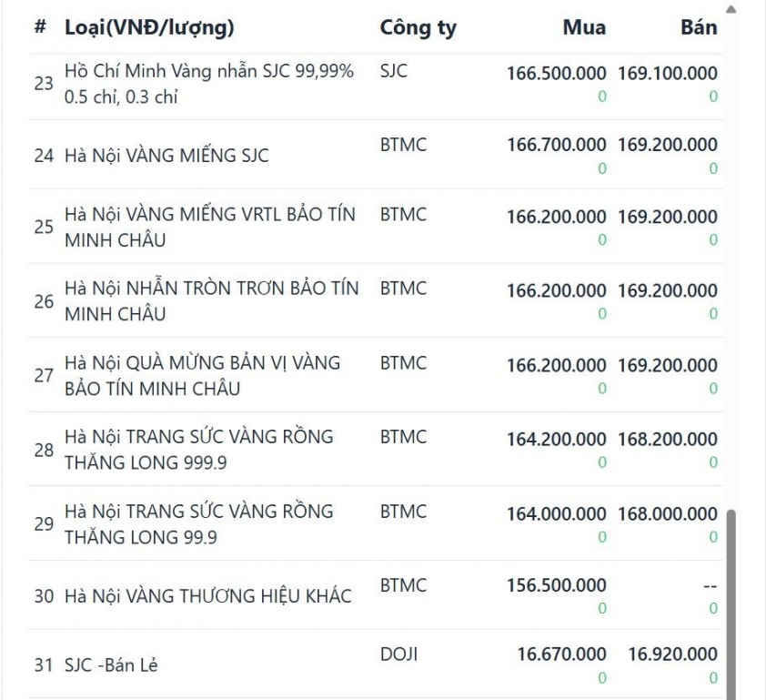Select the "Mua" column header
The width and height of the screenshot is (766, 700).
tap(583, 27)
